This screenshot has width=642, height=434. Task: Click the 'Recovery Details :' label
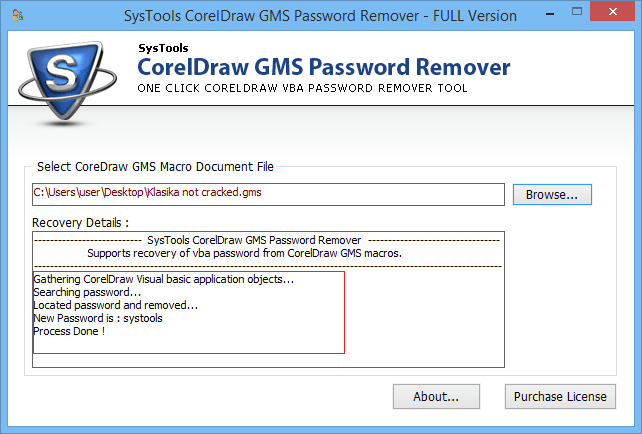point(81,222)
